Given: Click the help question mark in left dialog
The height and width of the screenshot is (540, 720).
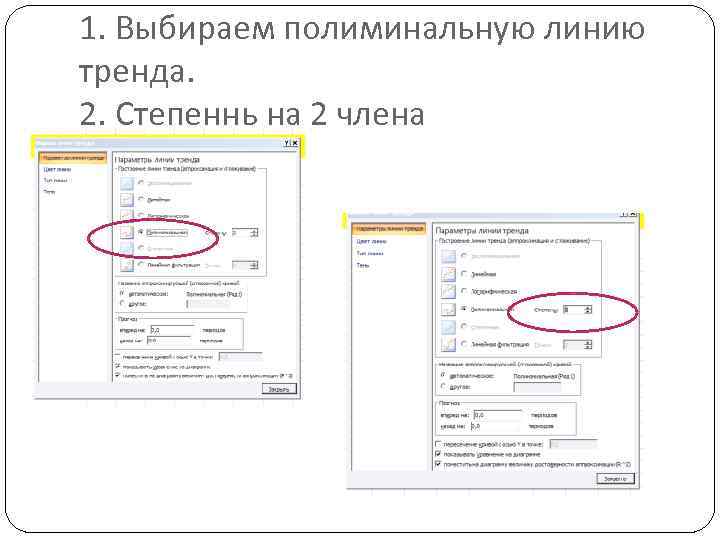Looking at the screenshot, I should click(287, 143).
